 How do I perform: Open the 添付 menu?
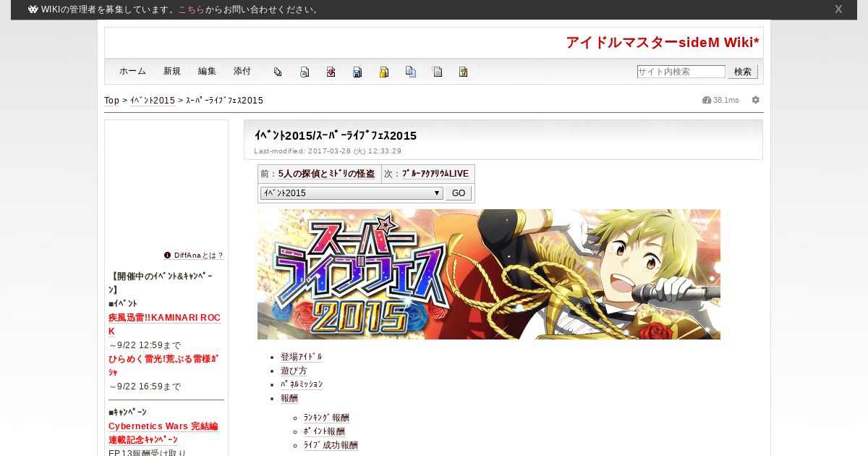point(242,71)
